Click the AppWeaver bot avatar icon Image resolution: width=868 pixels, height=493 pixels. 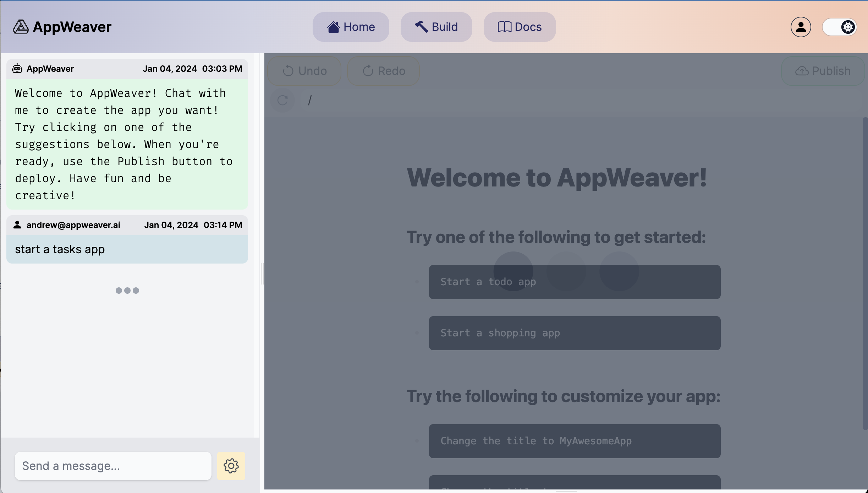click(17, 69)
